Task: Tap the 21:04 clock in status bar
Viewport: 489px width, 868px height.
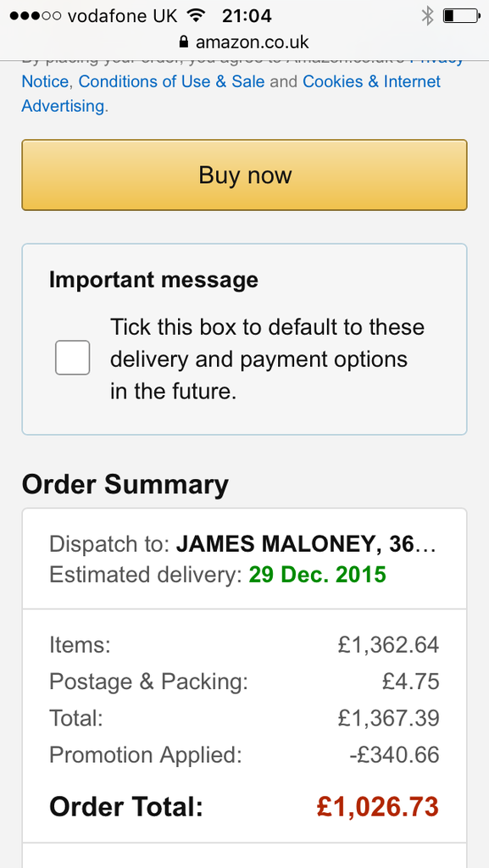Action: pos(247,15)
